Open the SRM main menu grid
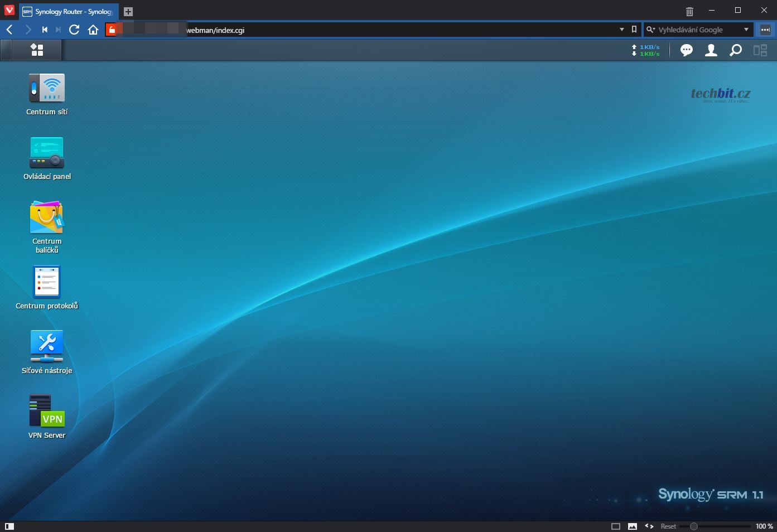 click(x=37, y=50)
